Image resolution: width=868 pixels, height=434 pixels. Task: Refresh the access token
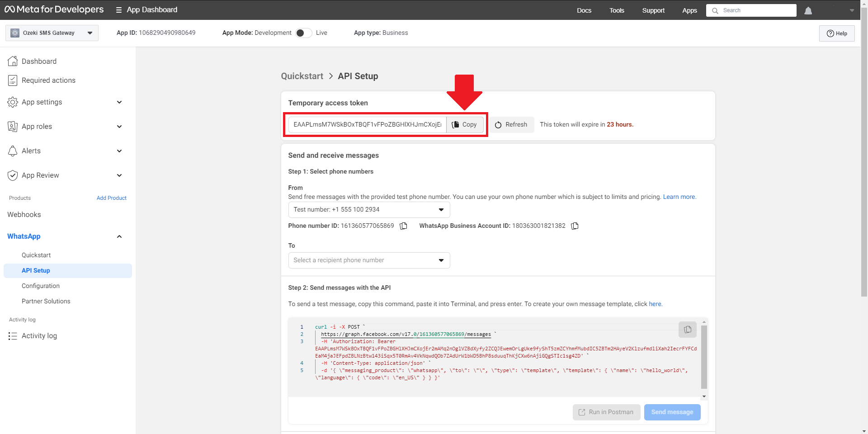(x=511, y=124)
